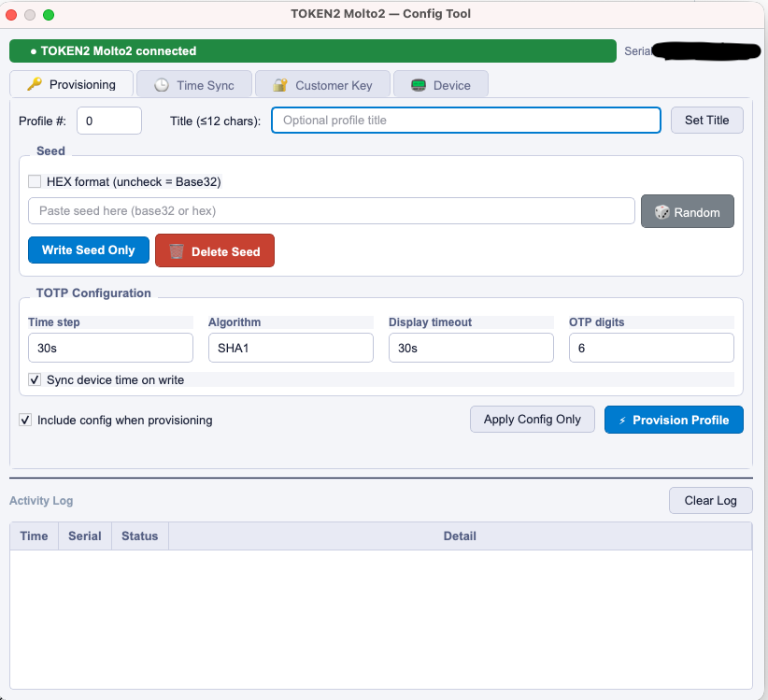Click the Provision Profile button
The width and height of the screenshot is (768, 700).
tap(674, 420)
